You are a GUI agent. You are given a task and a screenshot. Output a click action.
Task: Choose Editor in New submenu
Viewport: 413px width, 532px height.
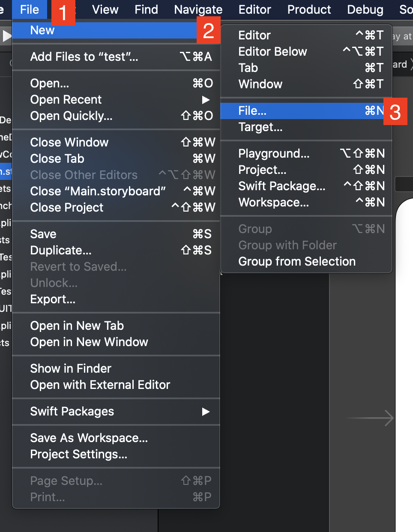pyautogui.click(x=306, y=35)
